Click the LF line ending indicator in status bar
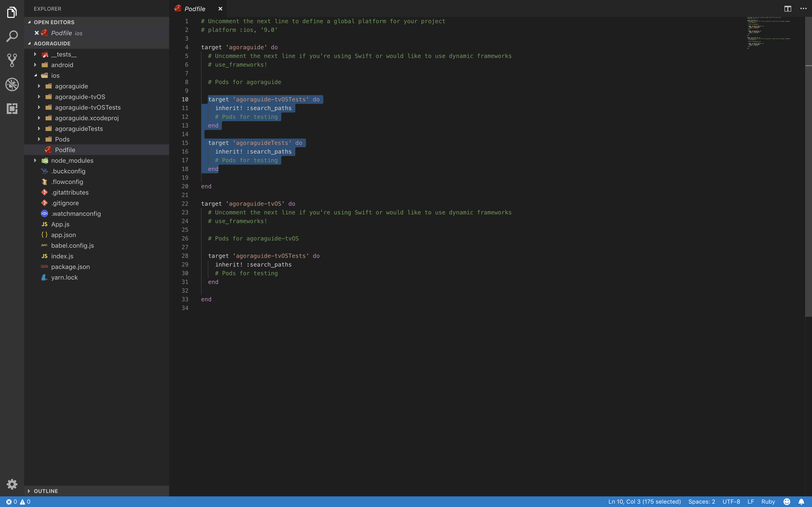812x507 pixels. (751, 501)
